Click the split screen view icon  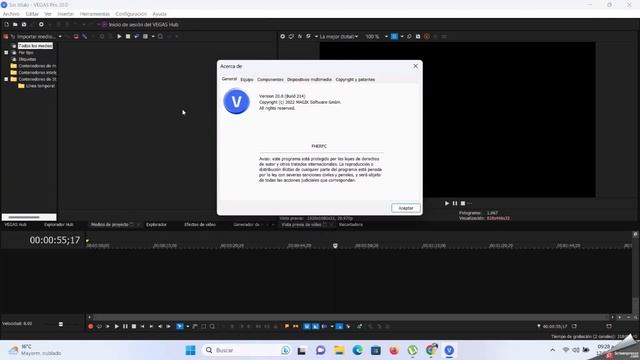coord(309,36)
